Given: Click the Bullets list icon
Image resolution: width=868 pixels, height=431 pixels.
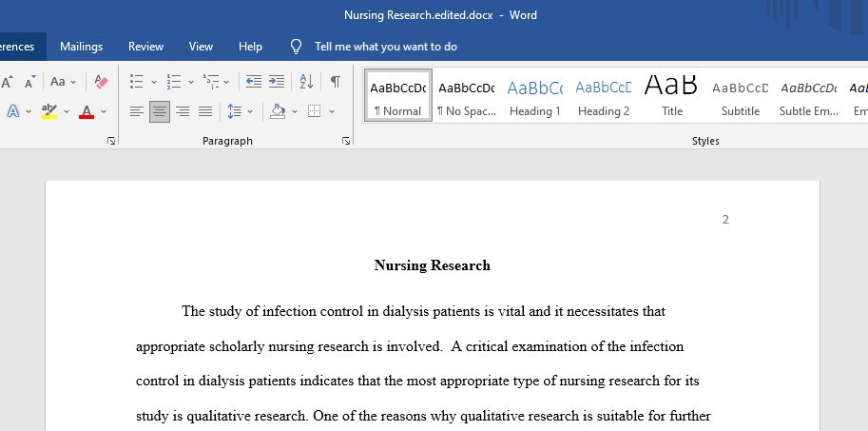Looking at the screenshot, I should 137,82.
